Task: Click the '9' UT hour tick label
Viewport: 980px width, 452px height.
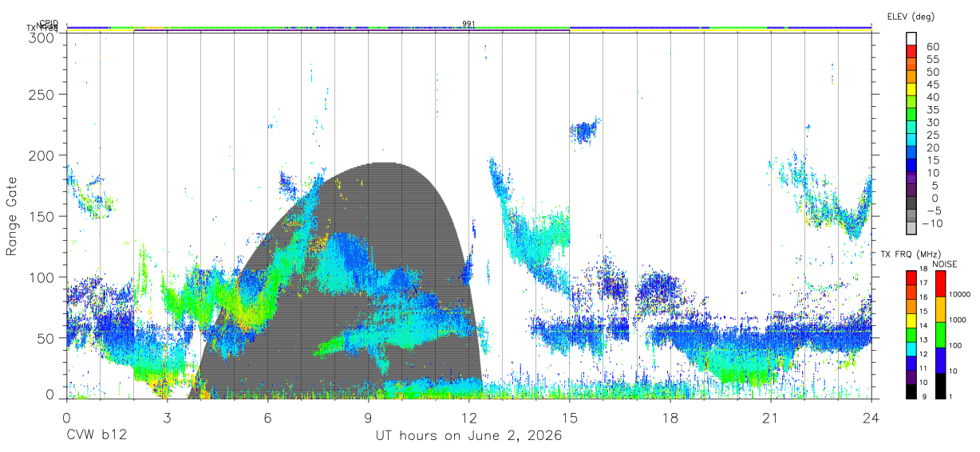Action: pyautogui.click(x=368, y=418)
